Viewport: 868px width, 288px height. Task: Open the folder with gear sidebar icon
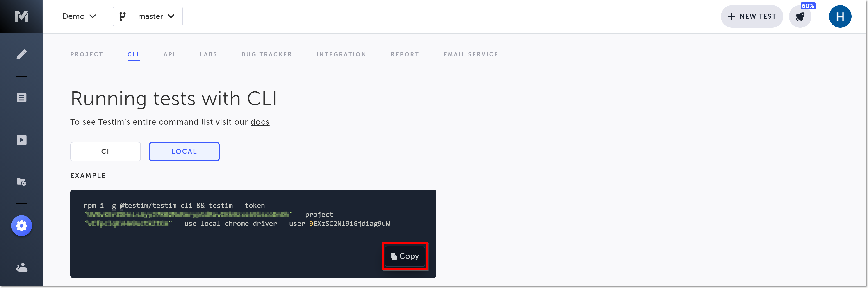(x=22, y=182)
